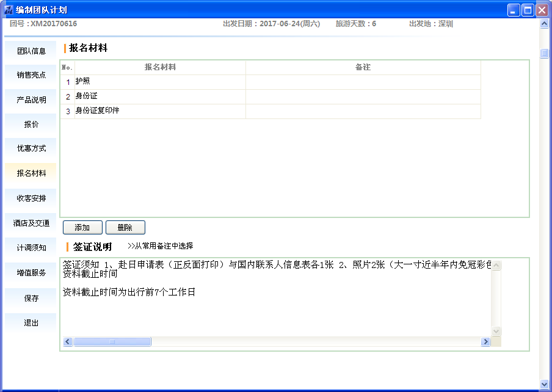Click the 团号 XM20170616 text
The image size is (552, 392).
(43, 24)
